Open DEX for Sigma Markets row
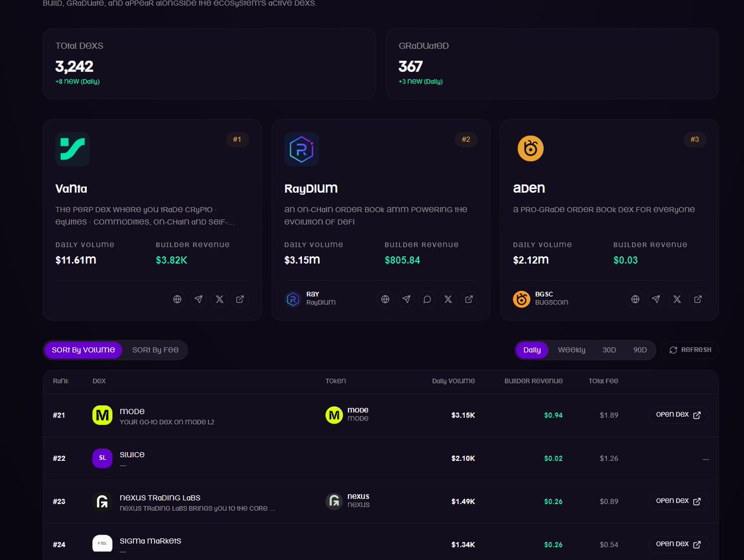744x560 pixels. click(x=678, y=544)
